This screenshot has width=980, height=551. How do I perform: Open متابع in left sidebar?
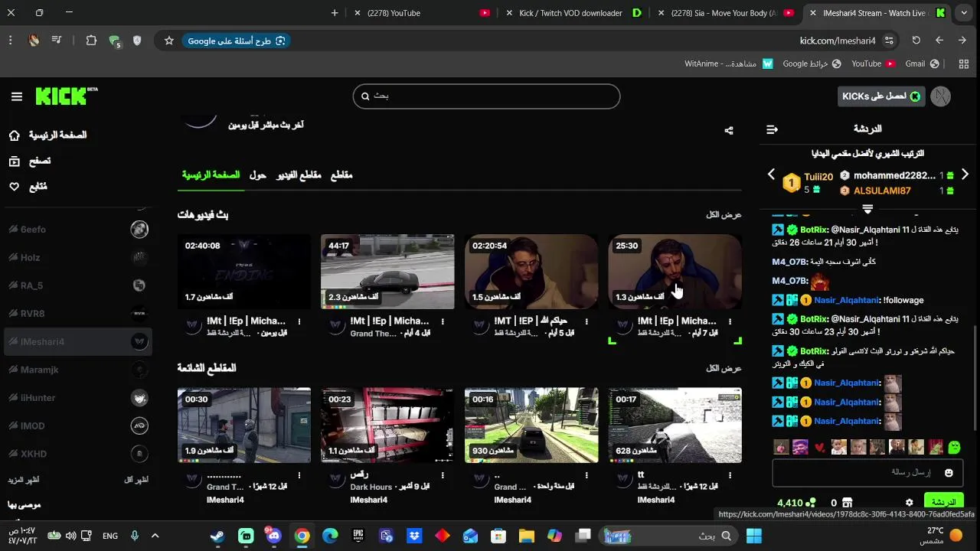28,187
